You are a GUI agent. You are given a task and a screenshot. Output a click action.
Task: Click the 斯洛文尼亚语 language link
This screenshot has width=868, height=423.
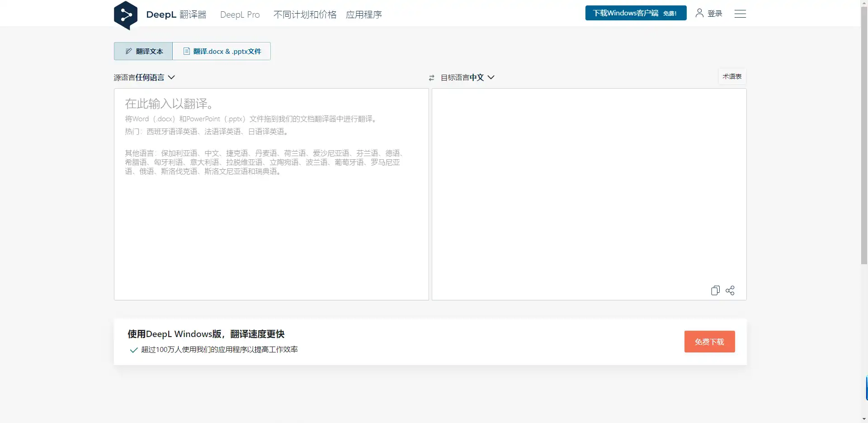(226, 171)
